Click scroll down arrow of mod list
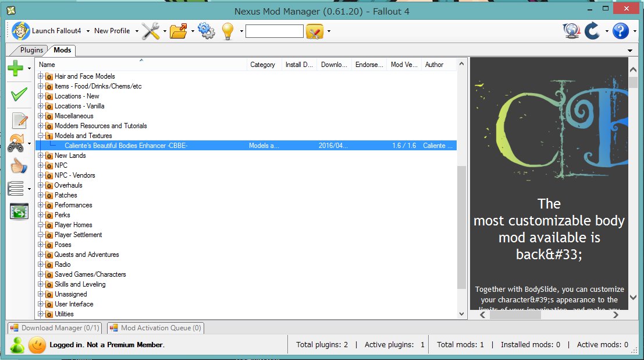The width and height of the screenshot is (644, 360). point(461,315)
